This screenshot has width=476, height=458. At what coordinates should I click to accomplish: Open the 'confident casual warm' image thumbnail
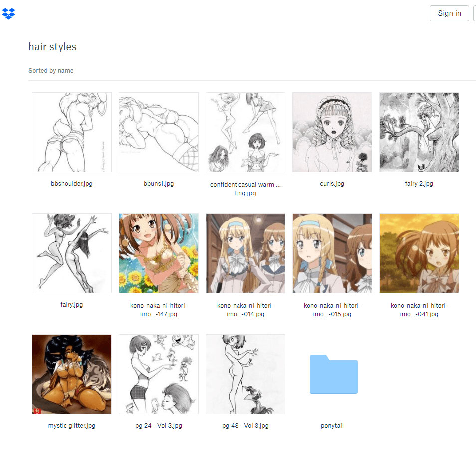coord(245,132)
